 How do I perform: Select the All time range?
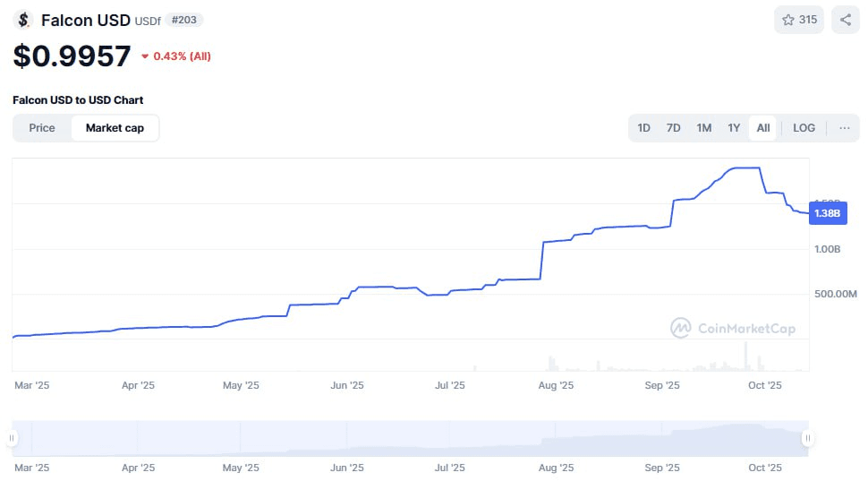click(762, 128)
